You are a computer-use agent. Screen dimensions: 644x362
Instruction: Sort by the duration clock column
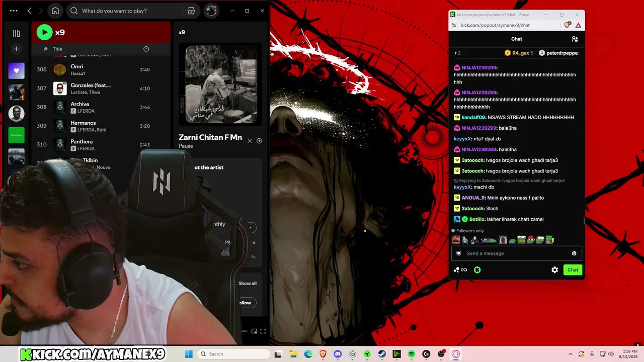tap(146, 49)
